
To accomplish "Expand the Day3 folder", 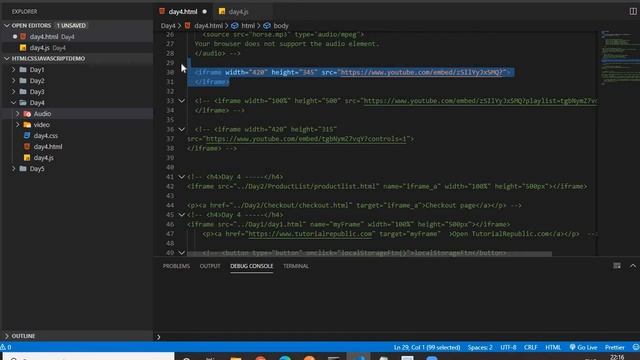I will 13,92.
